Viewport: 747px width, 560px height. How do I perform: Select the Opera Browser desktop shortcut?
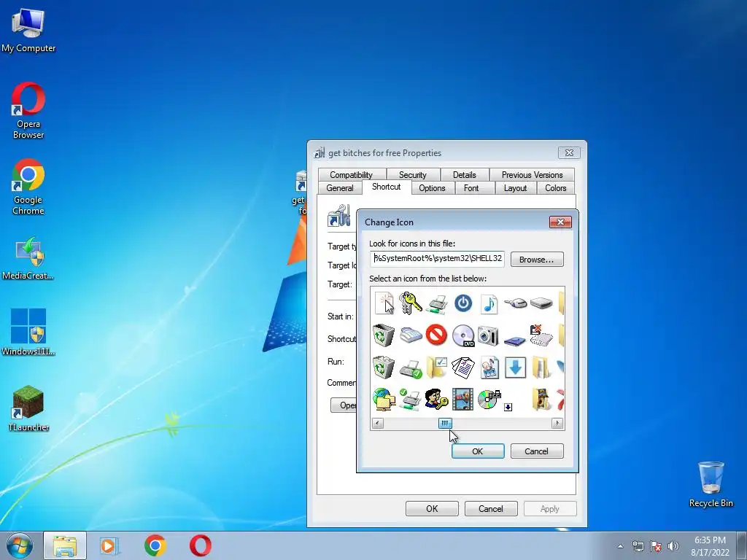tap(28, 111)
